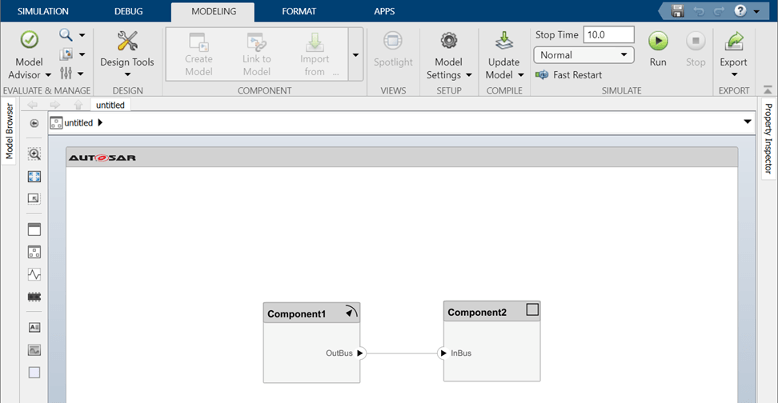Open the Update Model dropdown arrow
This screenshot has height=403, width=778.
coord(521,75)
